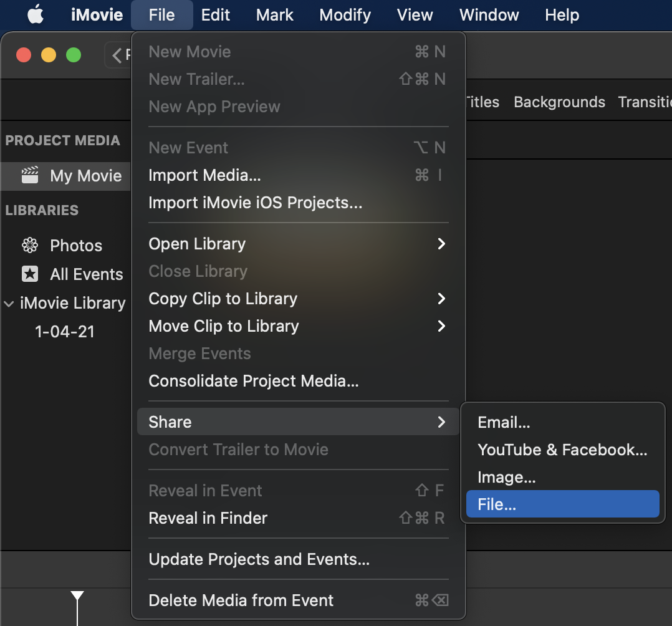Open the Modify menu

click(345, 15)
